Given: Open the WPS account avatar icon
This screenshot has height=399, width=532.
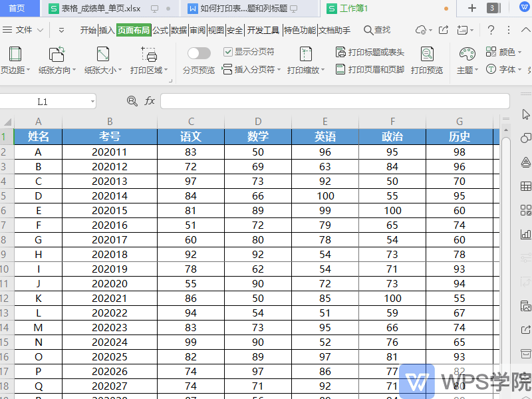Looking at the screenshot, I should click(x=525, y=7).
